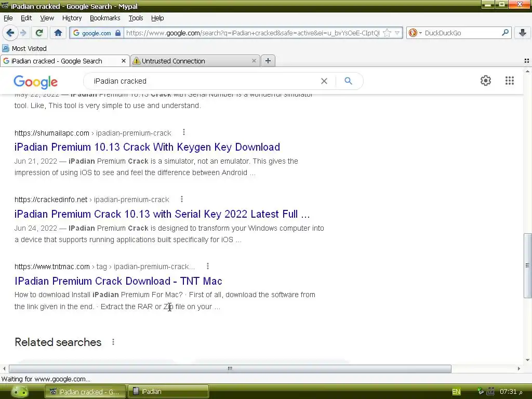Close the Untrusted Connection tab

[x=254, y=61]
